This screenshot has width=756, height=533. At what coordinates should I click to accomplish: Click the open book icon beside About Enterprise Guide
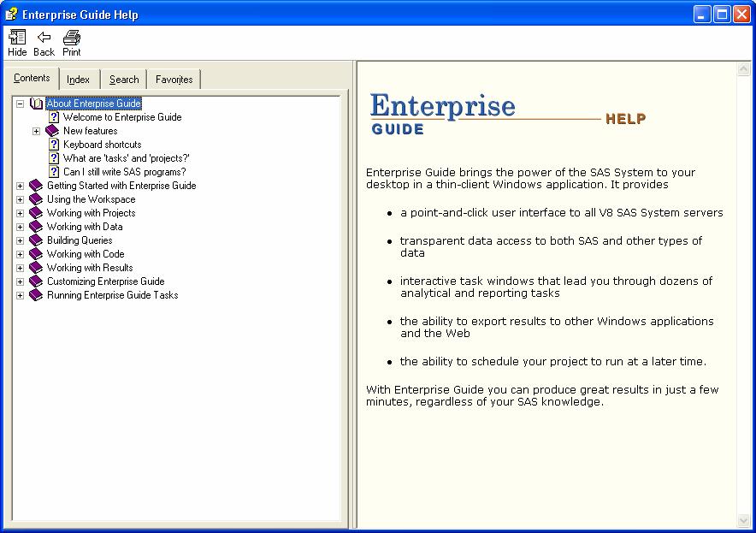click(x=36, y=104)
